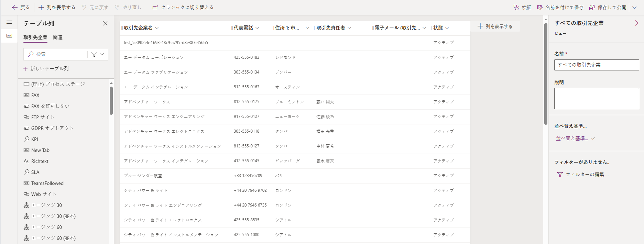Click the GDPR オプトアウト toggle icon
Image resolution: width=644 pixels, height=244 pixels.
(26, 128)
